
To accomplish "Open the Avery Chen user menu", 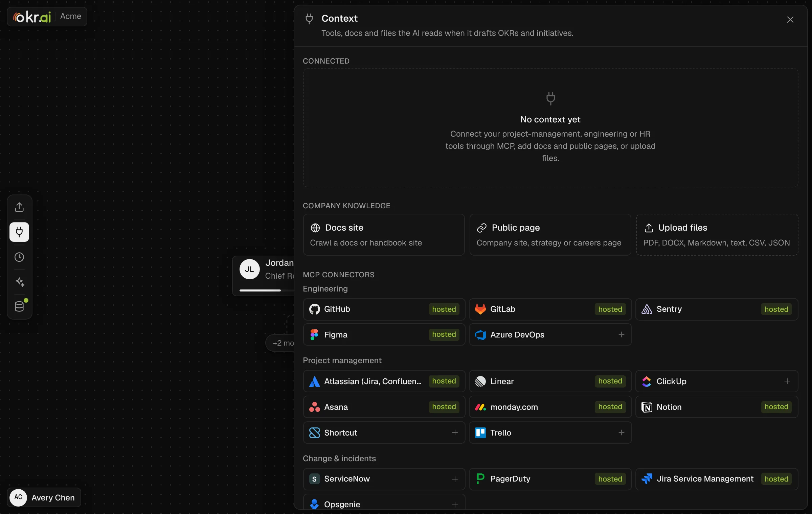I will pyautogui.click(x=44, y=497).
